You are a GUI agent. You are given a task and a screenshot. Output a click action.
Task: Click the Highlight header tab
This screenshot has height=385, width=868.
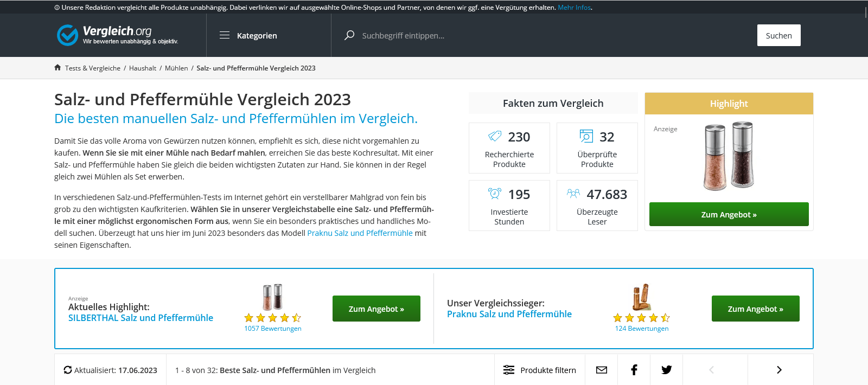(x=729, y=104)
